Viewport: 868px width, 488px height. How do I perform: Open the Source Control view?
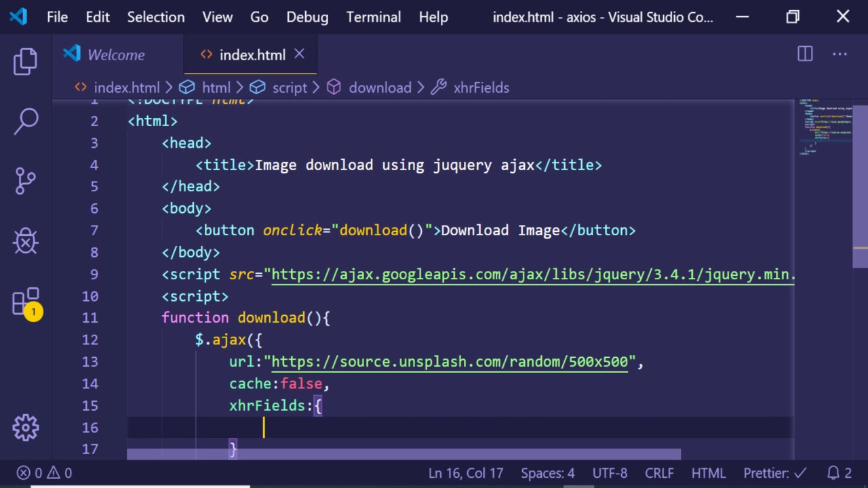[x=26, y=180]
